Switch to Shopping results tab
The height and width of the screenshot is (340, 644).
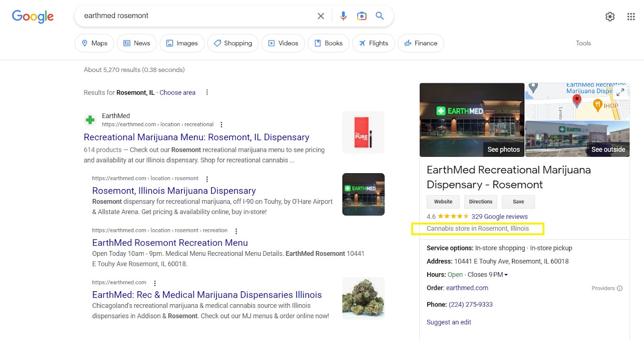click(233, 43)
